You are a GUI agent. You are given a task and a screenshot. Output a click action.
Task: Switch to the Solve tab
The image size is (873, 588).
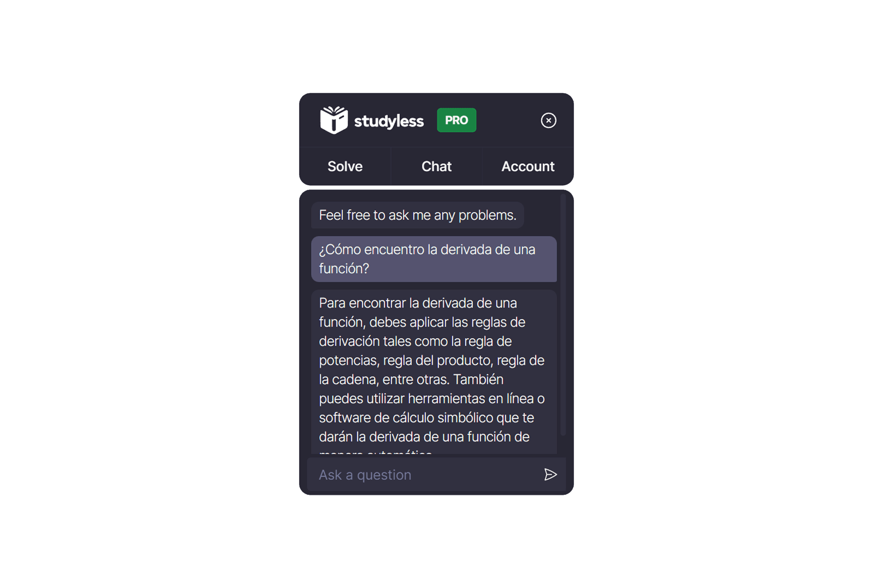click(x=345, y=166)
